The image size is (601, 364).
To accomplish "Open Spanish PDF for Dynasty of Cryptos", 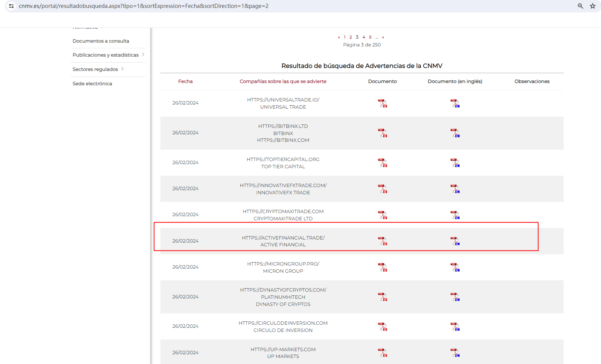I will [382, 297].
